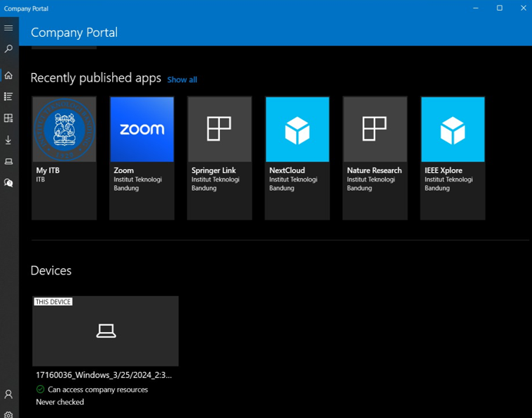Select the Springer Link app tile
The image size is (532, 418).
[220, 158]
